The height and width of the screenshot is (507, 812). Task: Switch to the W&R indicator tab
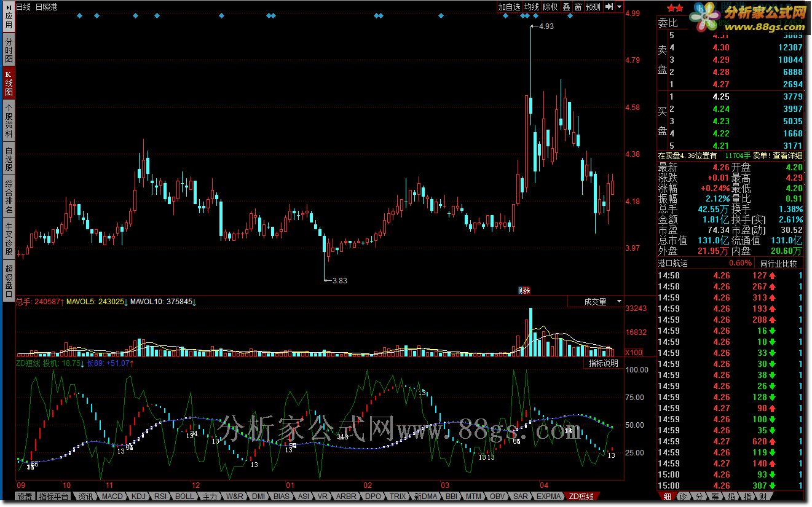pos(234,496)
